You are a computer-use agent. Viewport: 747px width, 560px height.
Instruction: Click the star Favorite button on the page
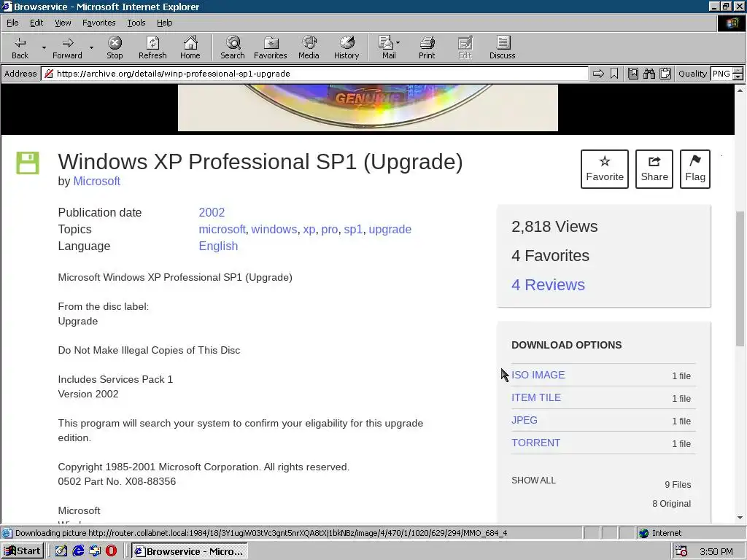click(605, 169)
